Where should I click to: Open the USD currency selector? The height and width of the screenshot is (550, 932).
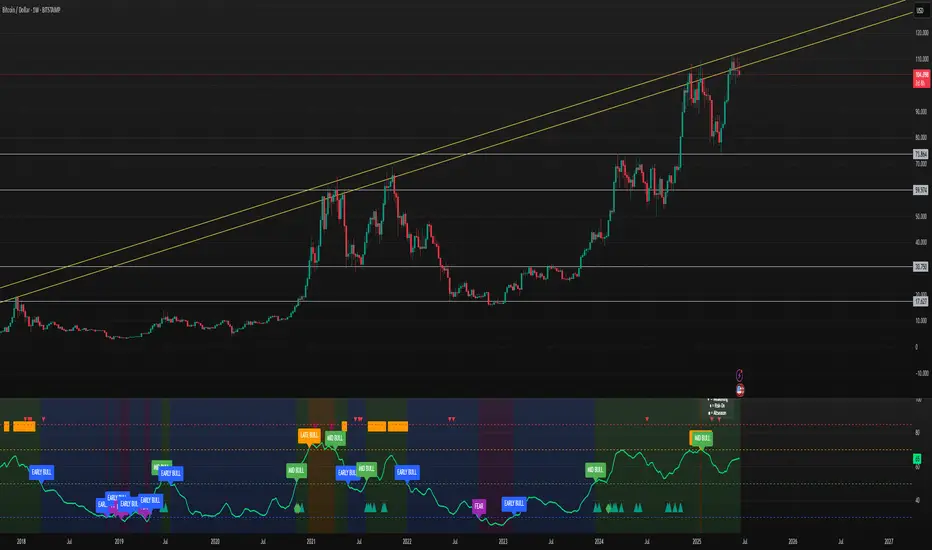(x=920, y=11)
